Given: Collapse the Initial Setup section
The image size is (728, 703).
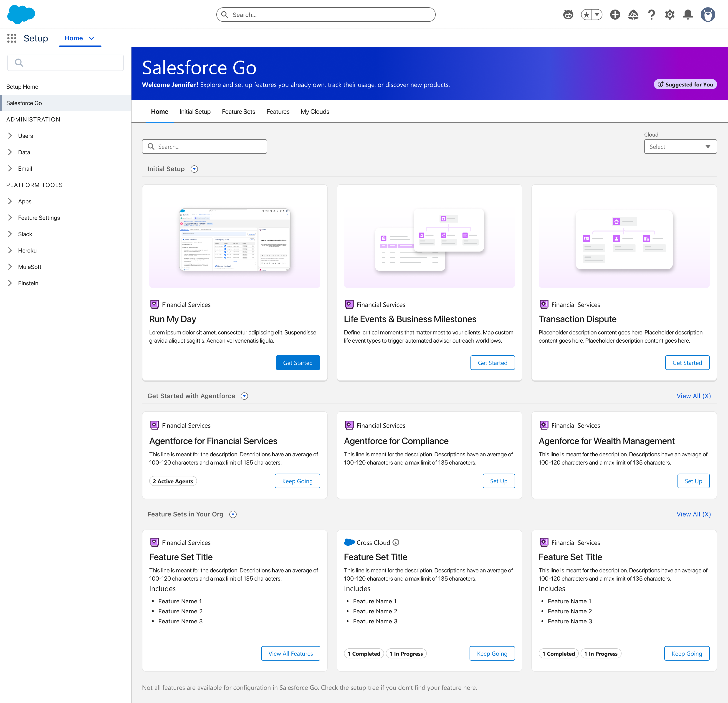Looking at the screenshot, I should click(x=194, y=169).
